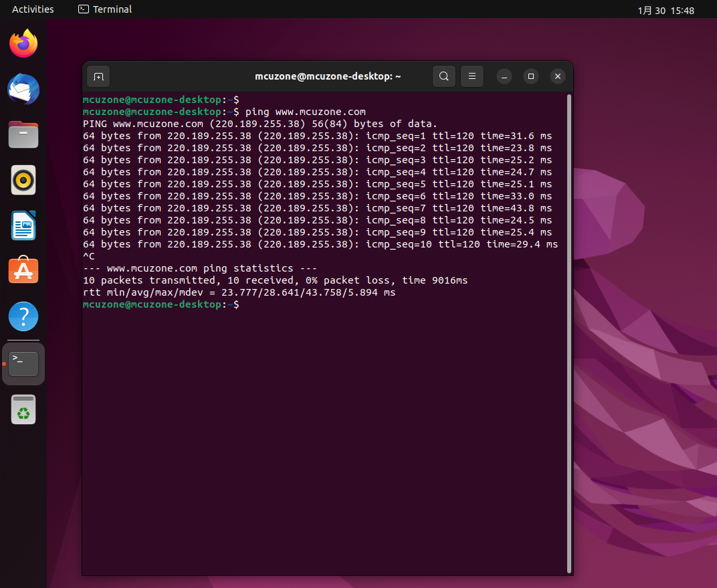This screenshot has width=717, height=588.
Task: Open LibreOffice Writer from the dock
Action: click(23, 225)
